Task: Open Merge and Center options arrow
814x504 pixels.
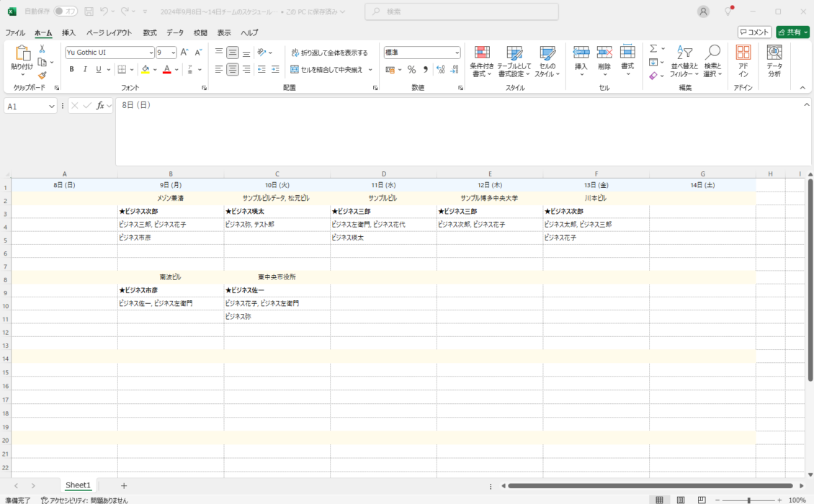Action: coord(371,70)
